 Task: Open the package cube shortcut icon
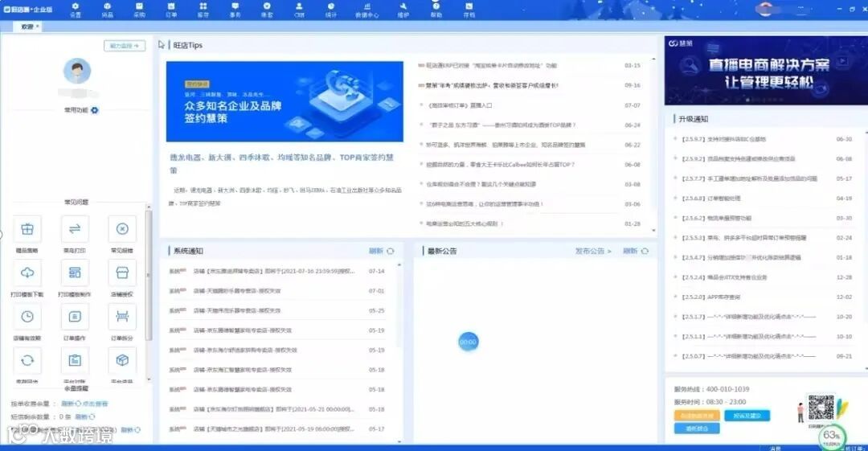click(122, 361)
